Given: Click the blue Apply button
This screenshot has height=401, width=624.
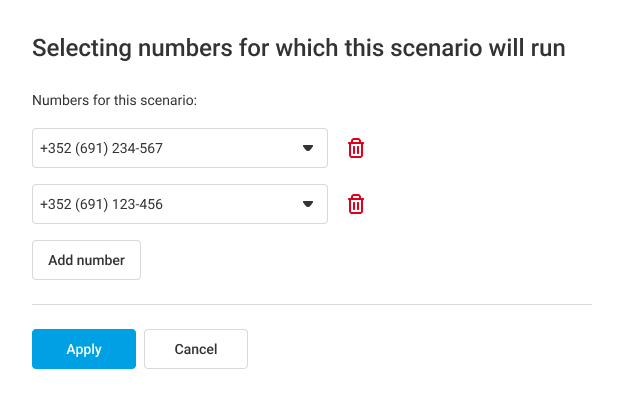Looking at the screenshot, I should [x=84, y=349].
